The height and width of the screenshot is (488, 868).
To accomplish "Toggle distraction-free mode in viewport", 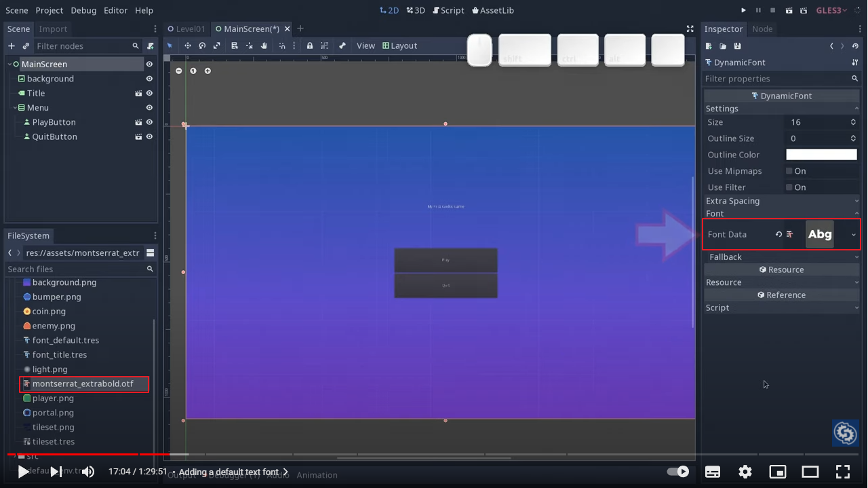I will 690,29.
